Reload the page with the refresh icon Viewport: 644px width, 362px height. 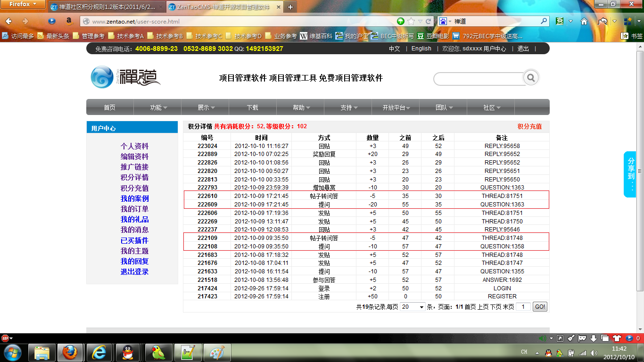tap(429, 21)
